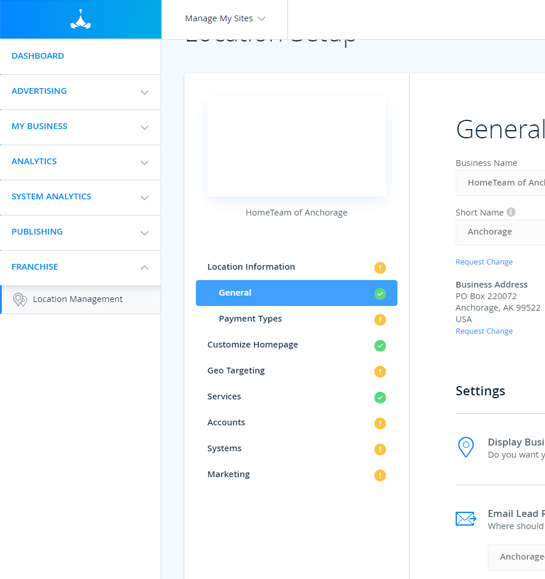Collapse the Franchise section chevron
Viewport: 545px width, 579px height.
click(144, 267)
